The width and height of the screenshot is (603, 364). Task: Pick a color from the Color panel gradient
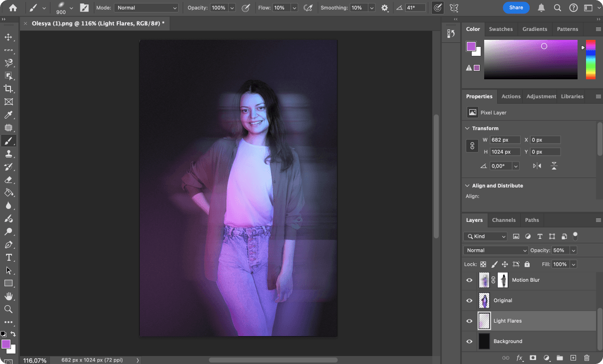531,59
